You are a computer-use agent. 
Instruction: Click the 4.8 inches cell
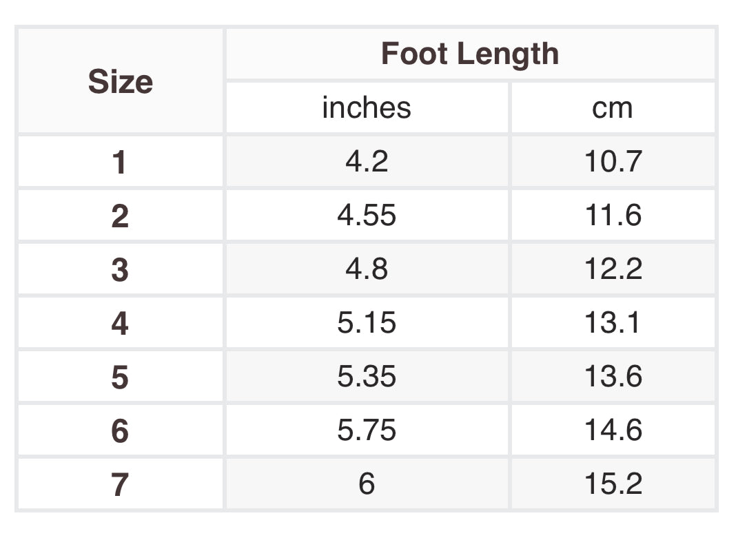367,269
